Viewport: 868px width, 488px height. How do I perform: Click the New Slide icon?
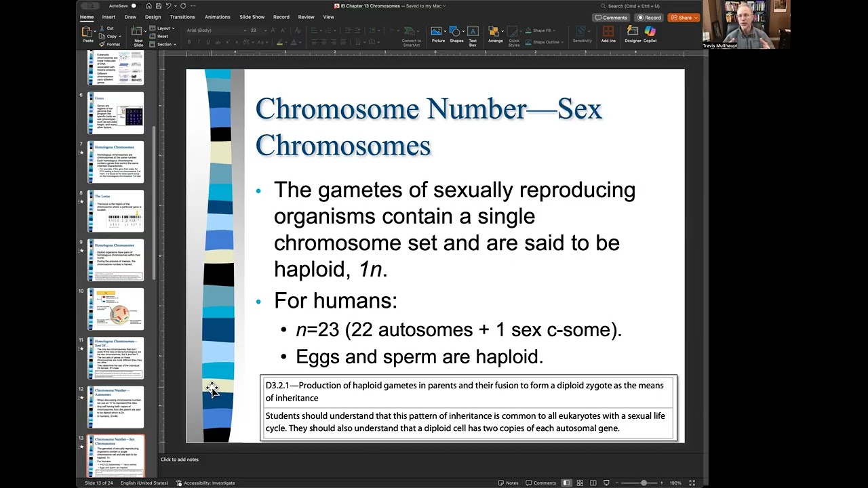pyautogui.click(x=138, y=31)
